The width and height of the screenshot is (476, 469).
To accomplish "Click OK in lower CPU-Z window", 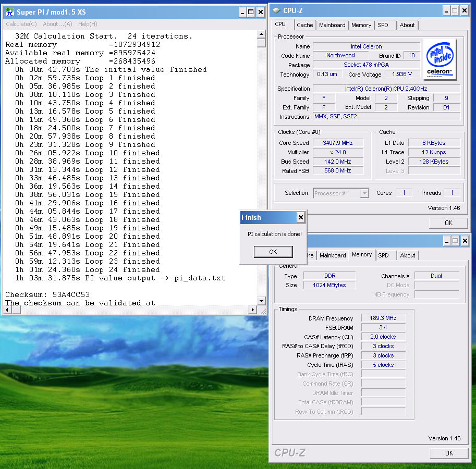I will pyautogui.click(x=449, y=453).
